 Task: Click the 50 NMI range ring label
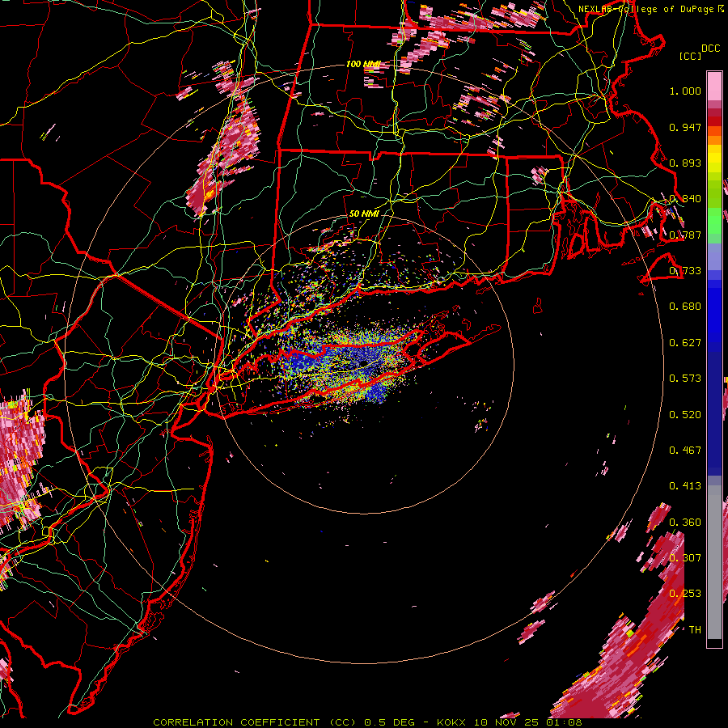[x=364, y=214]
